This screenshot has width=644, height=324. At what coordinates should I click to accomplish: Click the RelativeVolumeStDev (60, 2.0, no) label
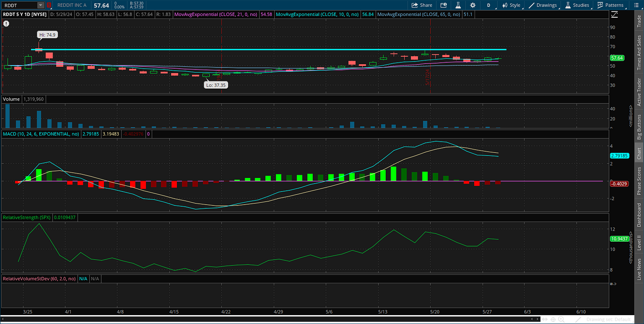pyautogui.click(x=39, y=279)
